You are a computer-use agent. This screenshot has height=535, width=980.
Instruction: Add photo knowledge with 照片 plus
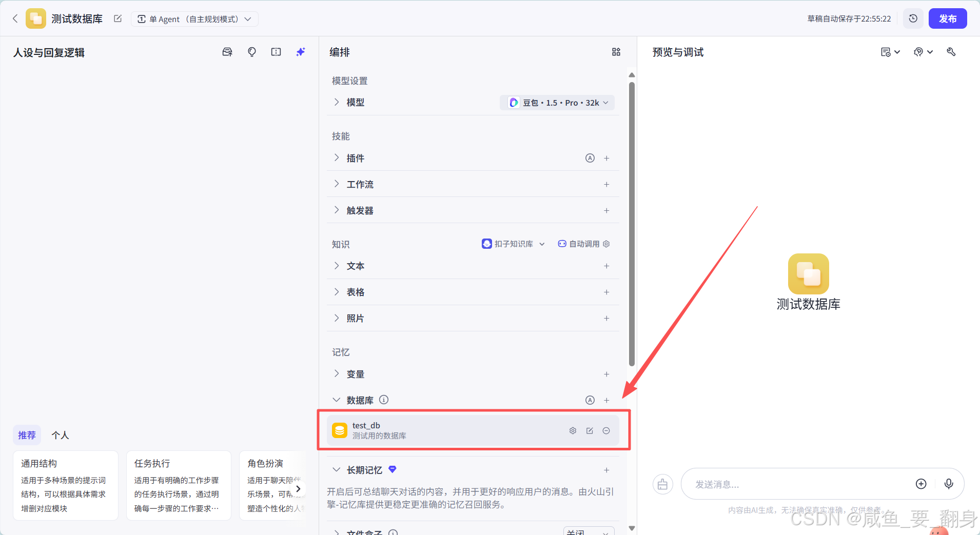pos(606,318)
